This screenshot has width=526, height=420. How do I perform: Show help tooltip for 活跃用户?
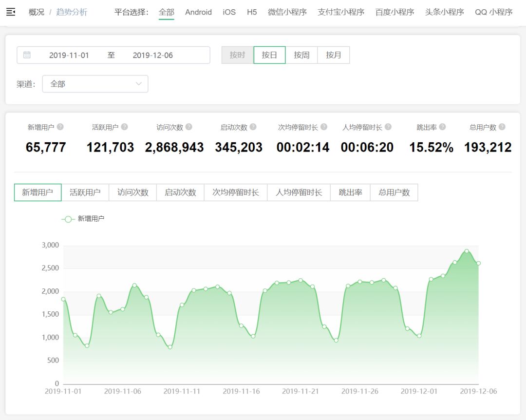[125, 127]
